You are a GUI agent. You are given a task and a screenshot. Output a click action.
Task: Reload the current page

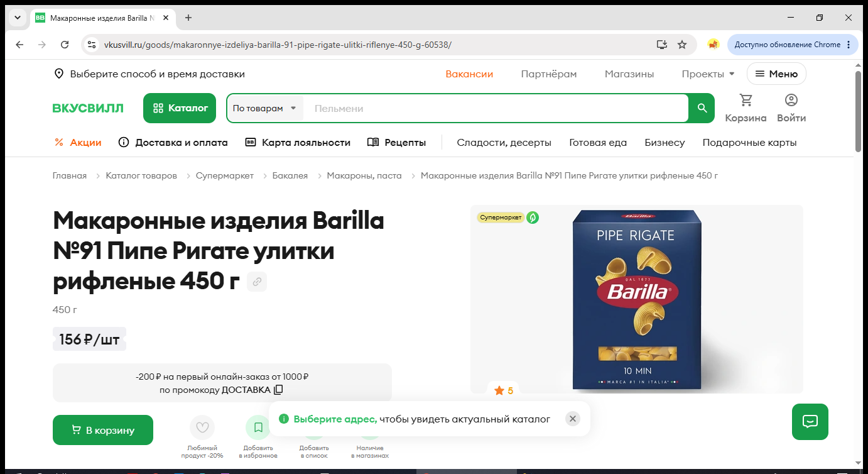[x=65, y=45]
